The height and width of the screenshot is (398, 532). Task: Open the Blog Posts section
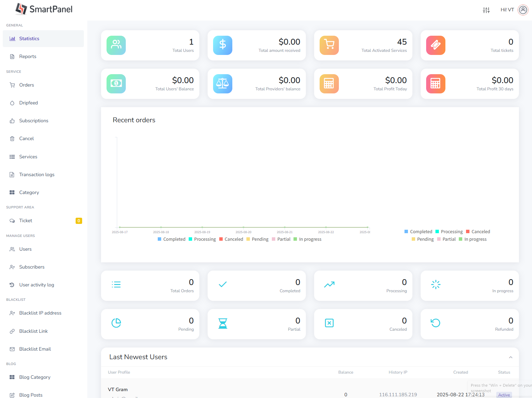(31, 395)
